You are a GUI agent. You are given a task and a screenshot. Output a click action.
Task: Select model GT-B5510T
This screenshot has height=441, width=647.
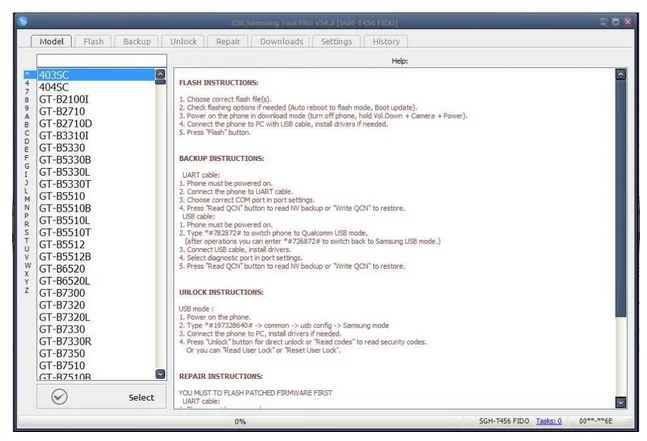(97, 232)
